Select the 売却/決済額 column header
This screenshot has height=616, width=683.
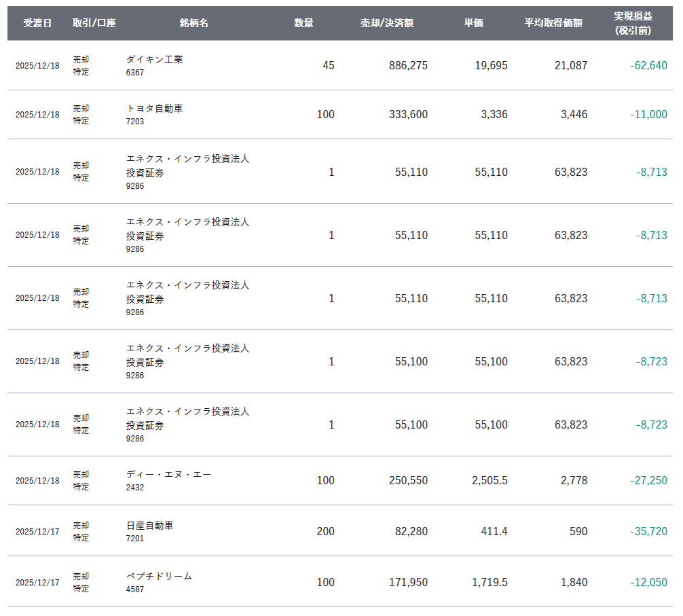tap(387, 23)
